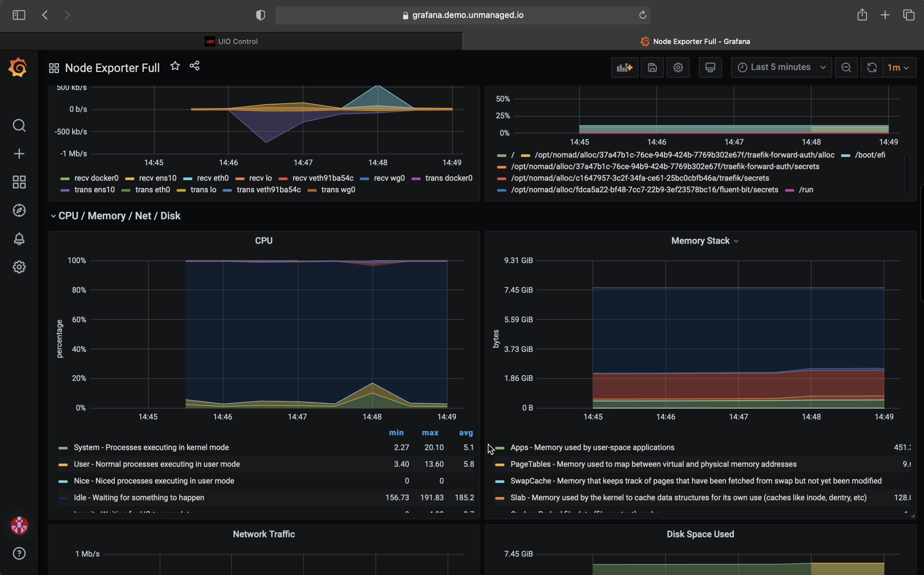This screenshot has height=575, width=924.
Task: Click the Node Exporter Full title
Action: tap(112, 68)
